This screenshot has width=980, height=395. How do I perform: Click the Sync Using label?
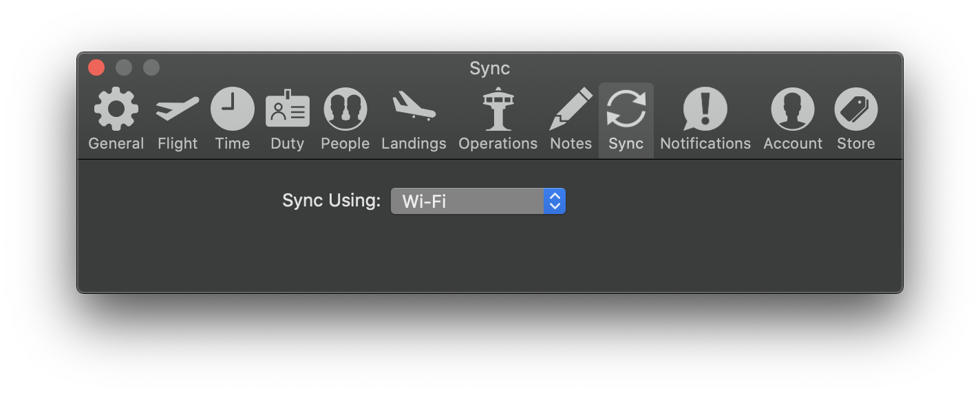coord(332,201)
